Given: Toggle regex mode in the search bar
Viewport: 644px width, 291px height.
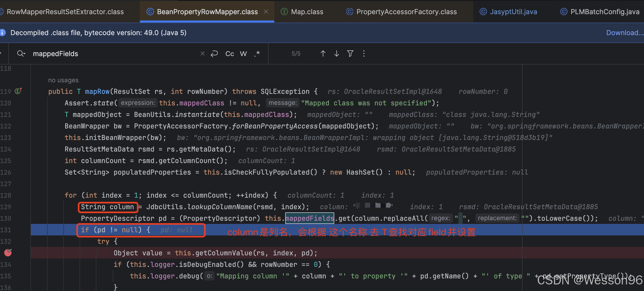Looking at the screenshot, I should pos(257,53).
